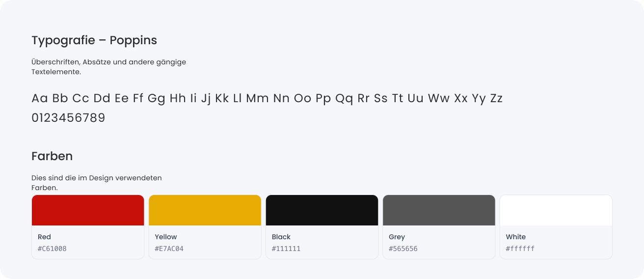Click the alphabet sample line "Aa Bb Cc"
The image size is (644, 279).
coord(267,98)
